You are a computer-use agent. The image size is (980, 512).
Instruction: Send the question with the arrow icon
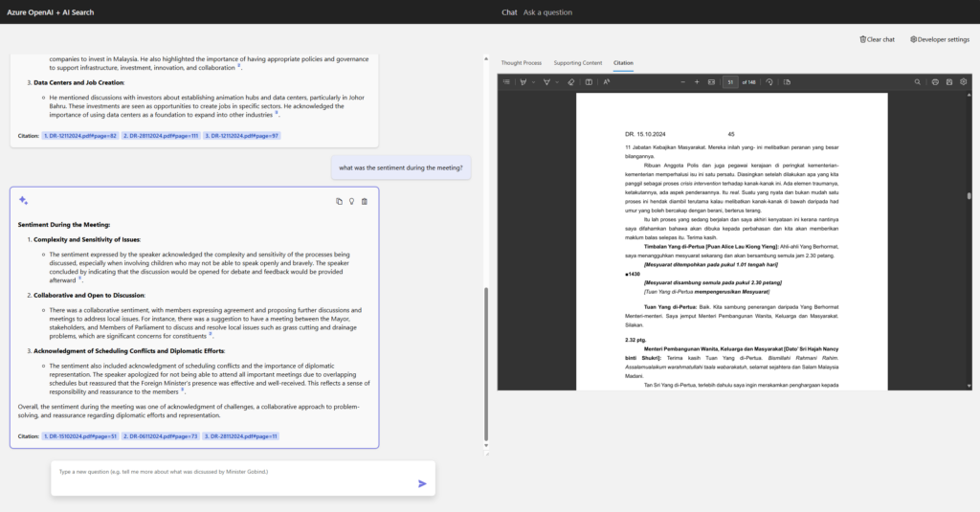[422, 483]
